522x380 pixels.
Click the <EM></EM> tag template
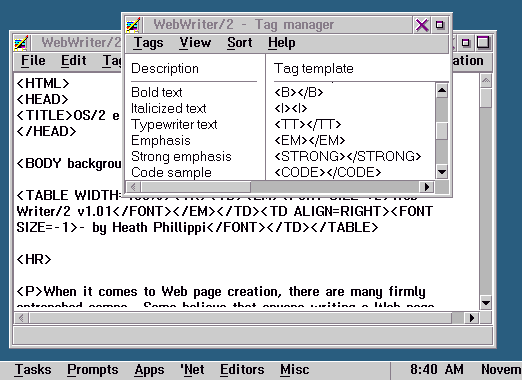click(x=309, y=141)
